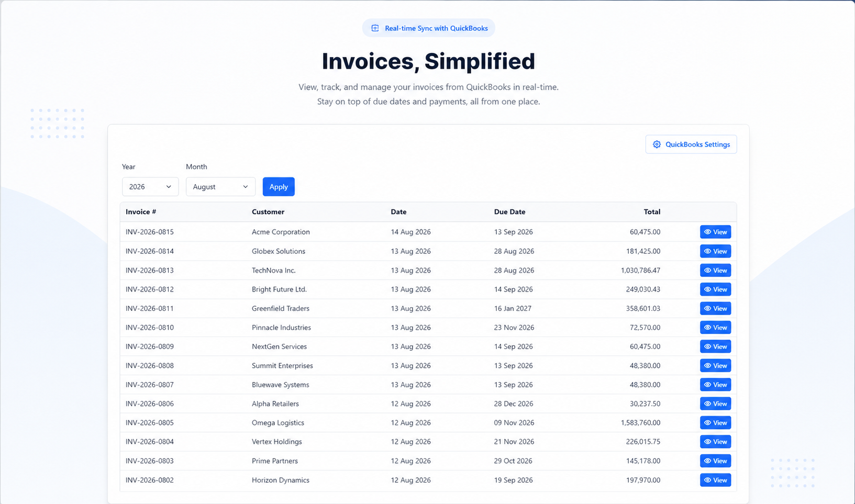View invoice INV-2026-0806 for Alpha Retailers
855x504 pixels.
pos(715,404)
